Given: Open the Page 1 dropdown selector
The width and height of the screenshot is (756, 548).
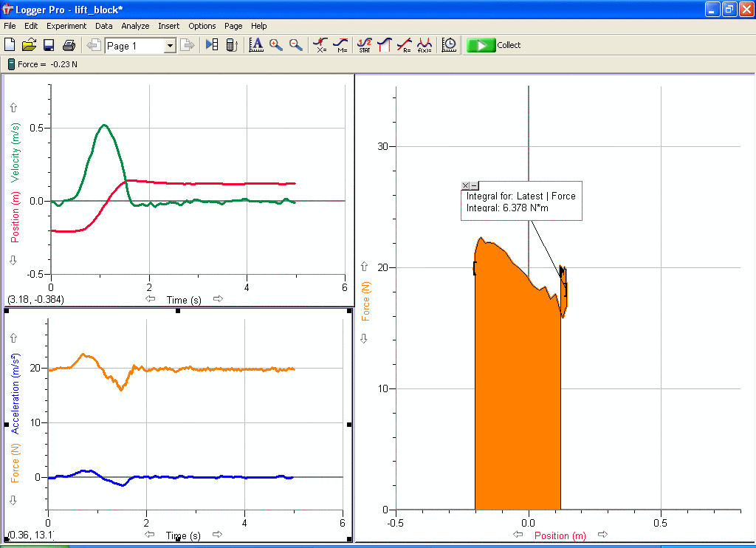Looking at the screenshot, I should point(170,46).
